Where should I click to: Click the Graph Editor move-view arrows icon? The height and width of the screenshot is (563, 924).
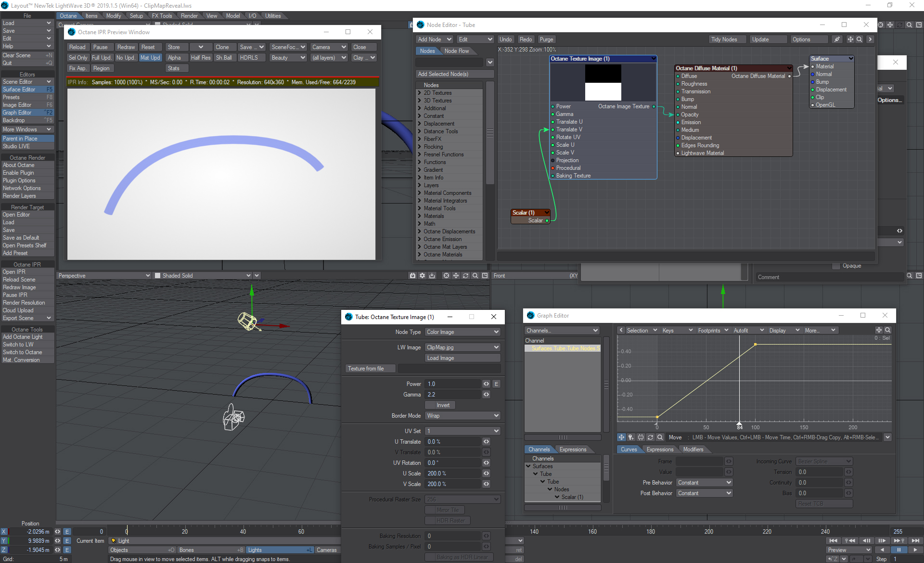tap(879, 330)
